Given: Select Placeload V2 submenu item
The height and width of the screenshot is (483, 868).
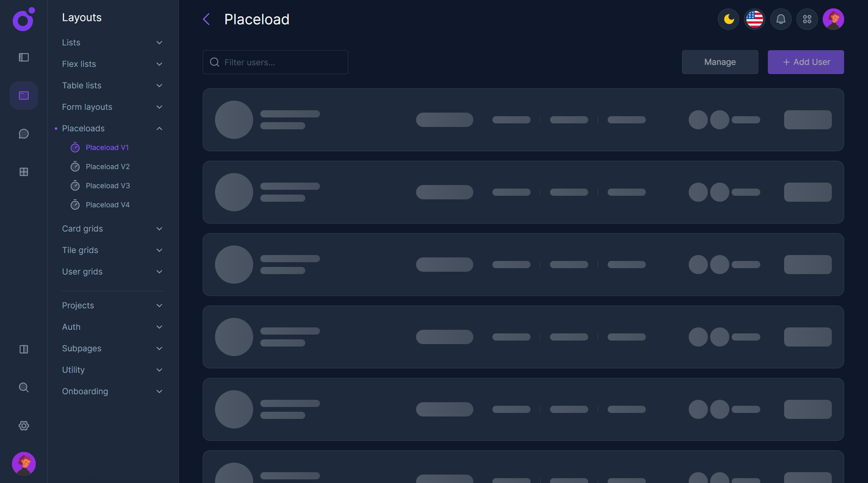Looking at the screenshot, I should 107,167.
